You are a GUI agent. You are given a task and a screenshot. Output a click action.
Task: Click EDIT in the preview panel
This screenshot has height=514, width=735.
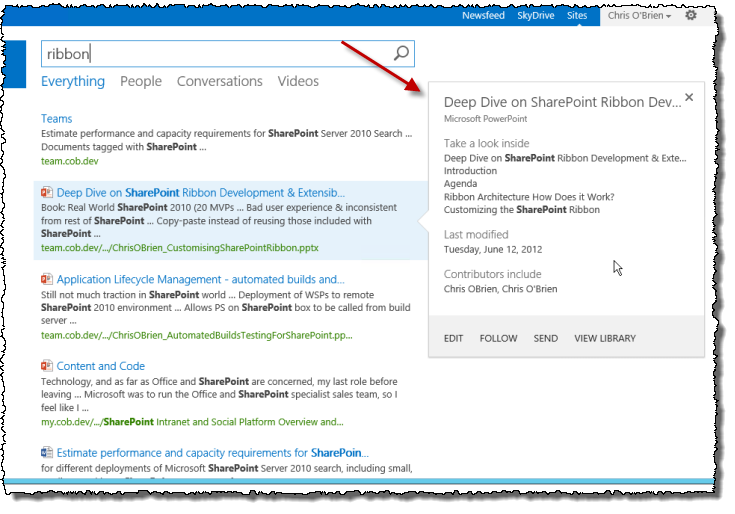pyautogui.click(x=453, y=338)
